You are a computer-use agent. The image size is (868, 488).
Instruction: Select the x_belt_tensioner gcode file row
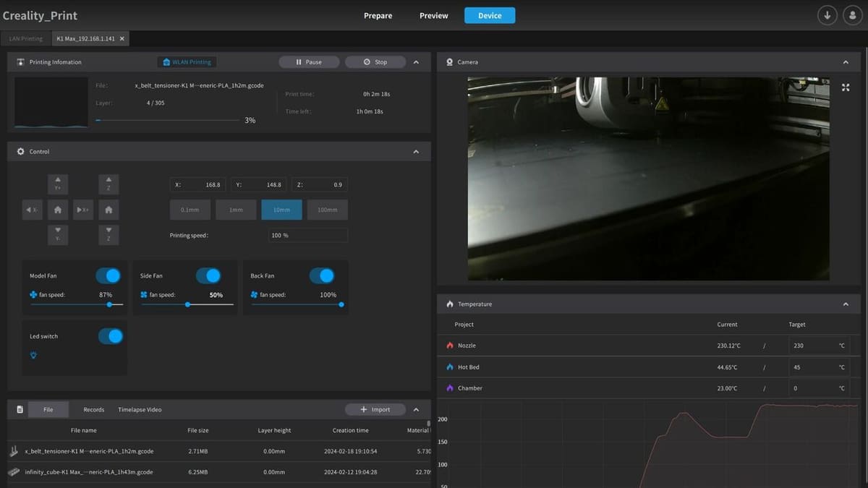[218, 451]
